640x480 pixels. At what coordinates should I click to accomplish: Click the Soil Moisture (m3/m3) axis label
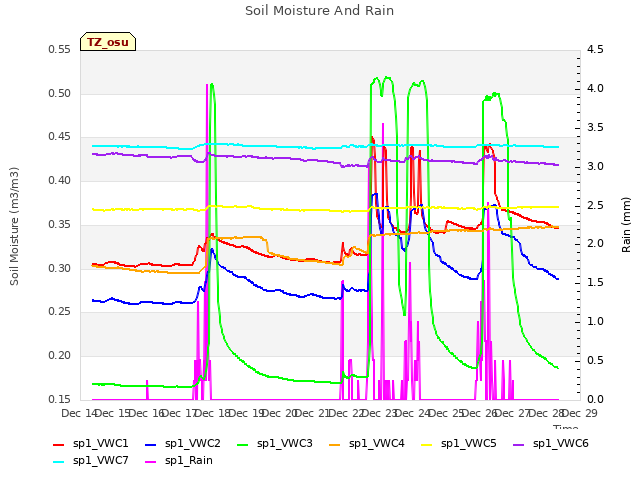(14, 226)
